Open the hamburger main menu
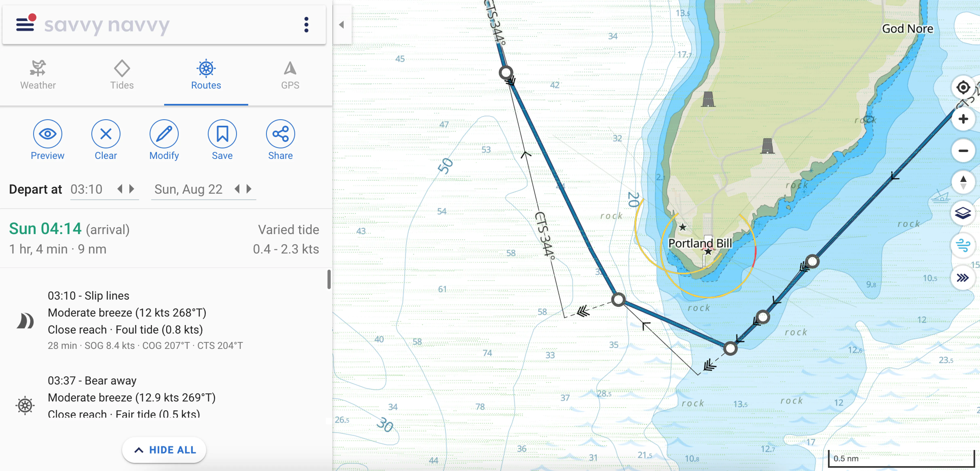 [x=25, y=24]
